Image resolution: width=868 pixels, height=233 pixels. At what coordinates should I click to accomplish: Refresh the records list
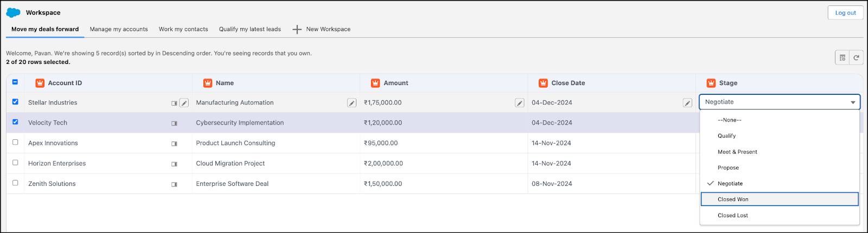pyautogui.click(x=856, y=57)
